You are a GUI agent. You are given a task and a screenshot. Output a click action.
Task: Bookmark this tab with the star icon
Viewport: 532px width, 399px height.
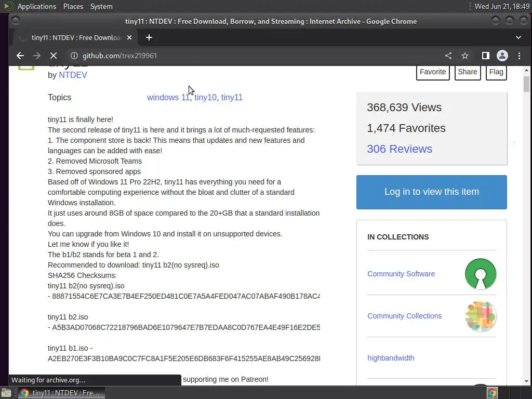[465, 56]
